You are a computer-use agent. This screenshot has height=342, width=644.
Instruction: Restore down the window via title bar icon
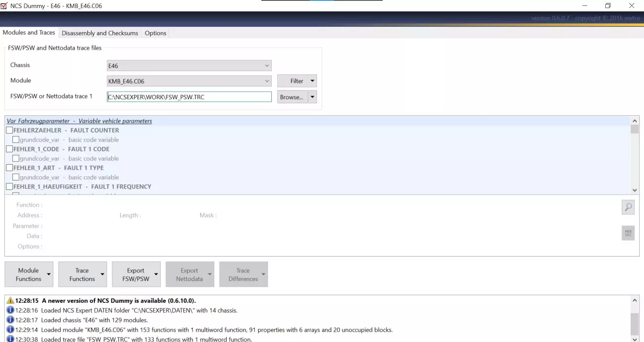608,6
